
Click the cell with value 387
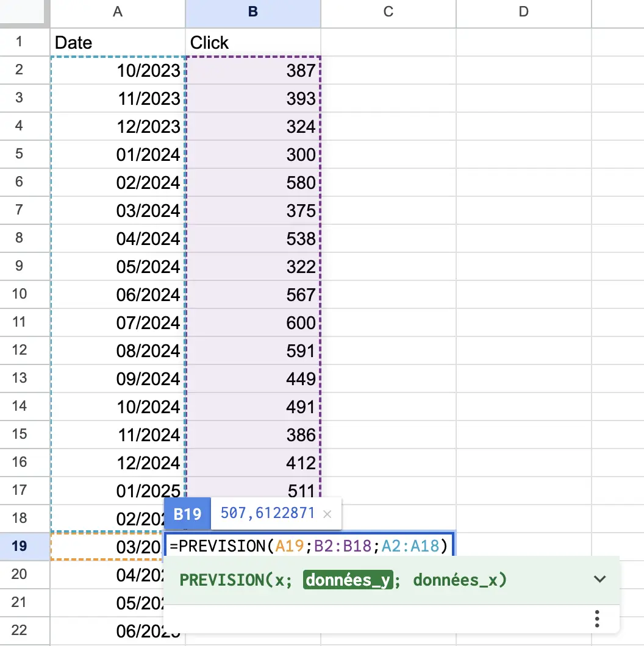252,70
